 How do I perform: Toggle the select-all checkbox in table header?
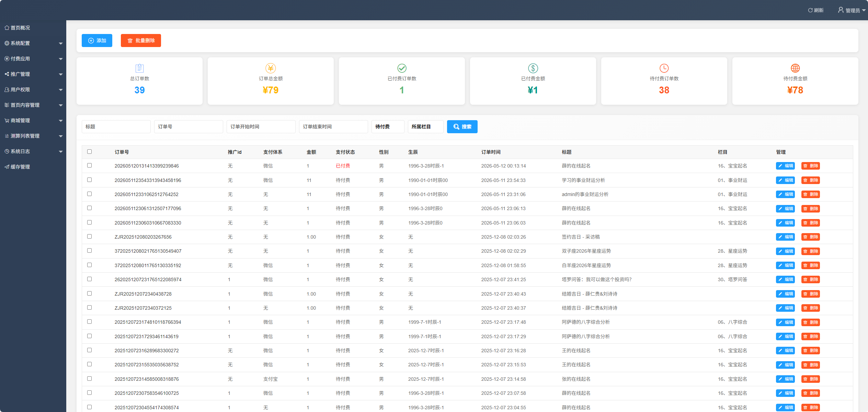tap(90, 151)
